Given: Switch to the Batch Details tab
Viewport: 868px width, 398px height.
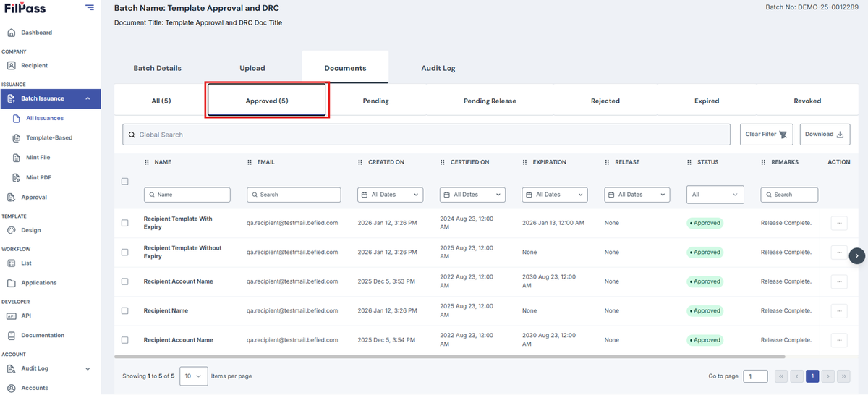Looking at the screenshot, I should 157,68.
